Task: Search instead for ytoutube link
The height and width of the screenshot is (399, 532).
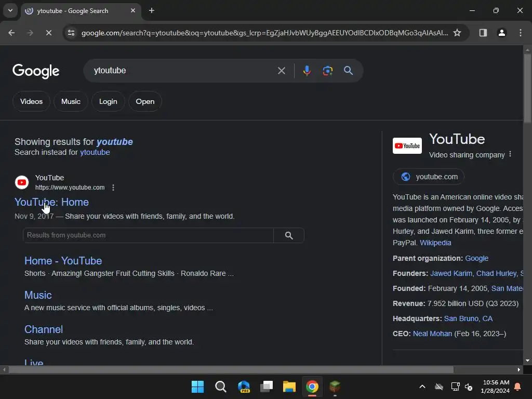Action: coord(95,152)
